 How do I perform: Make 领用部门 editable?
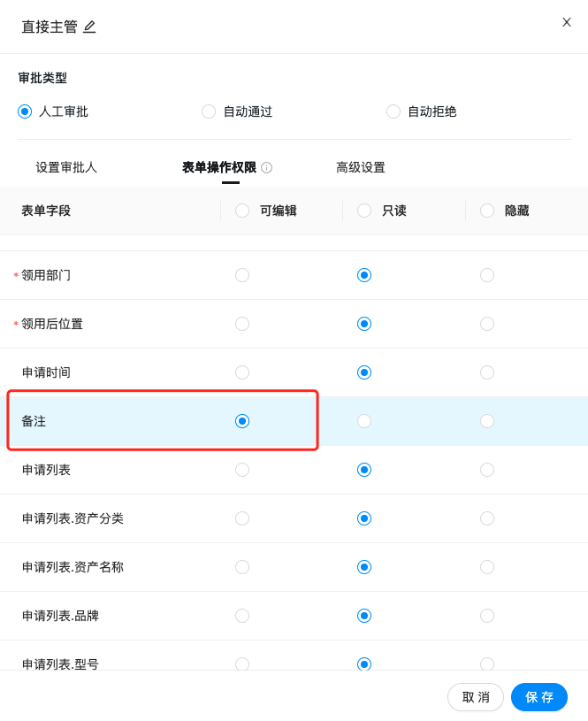[x=242, y=275]
